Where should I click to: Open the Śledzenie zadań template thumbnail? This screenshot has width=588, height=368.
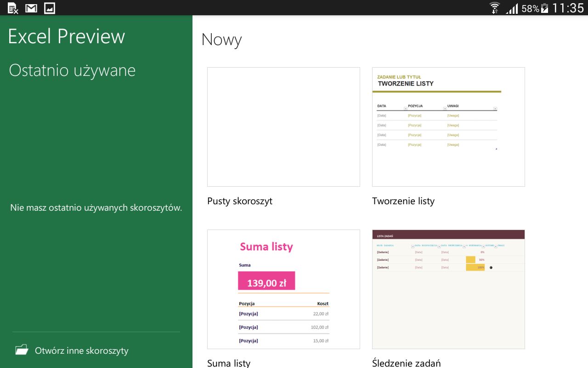coord(448,289)
